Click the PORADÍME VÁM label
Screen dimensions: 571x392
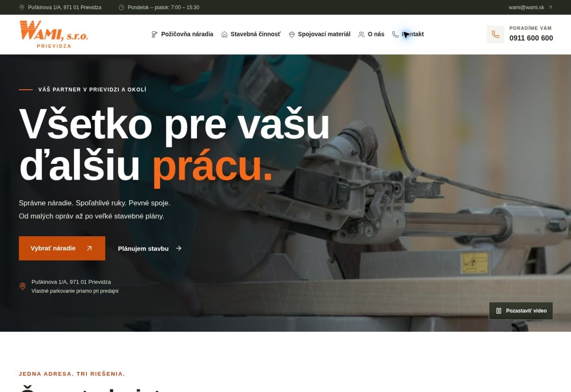(531, 28)
